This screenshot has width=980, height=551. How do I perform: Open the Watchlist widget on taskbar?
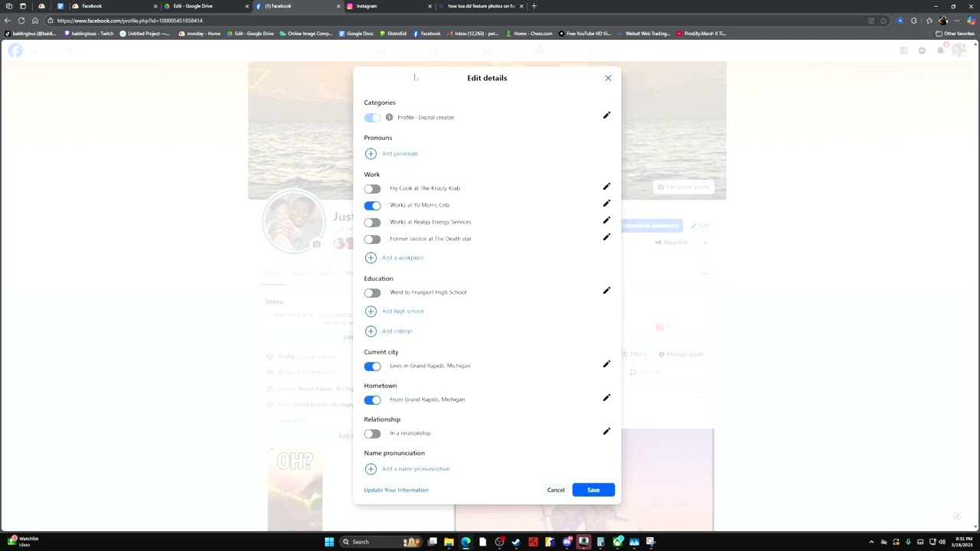[x=23, y=541]
